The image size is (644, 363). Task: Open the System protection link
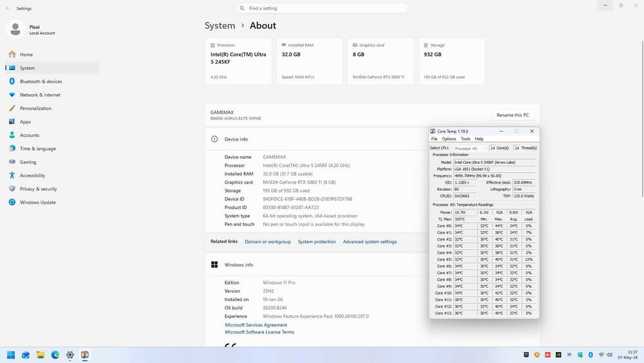317,242
